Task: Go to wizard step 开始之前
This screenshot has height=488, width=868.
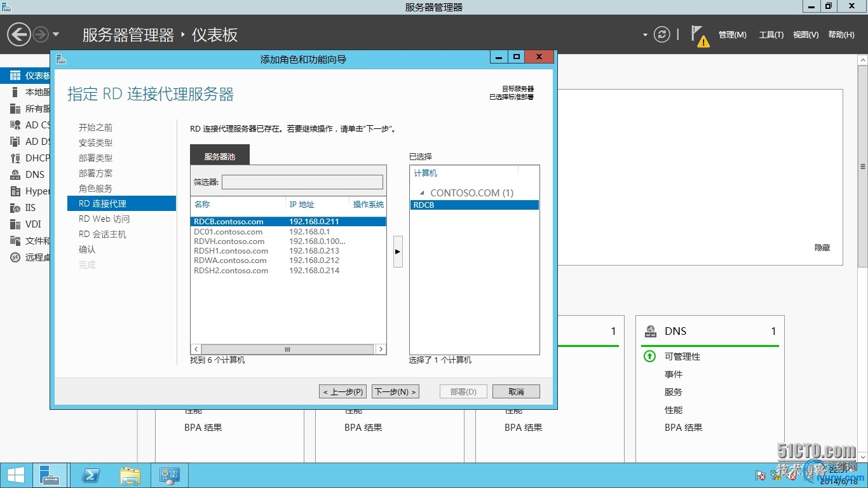Action: point(95,128)
